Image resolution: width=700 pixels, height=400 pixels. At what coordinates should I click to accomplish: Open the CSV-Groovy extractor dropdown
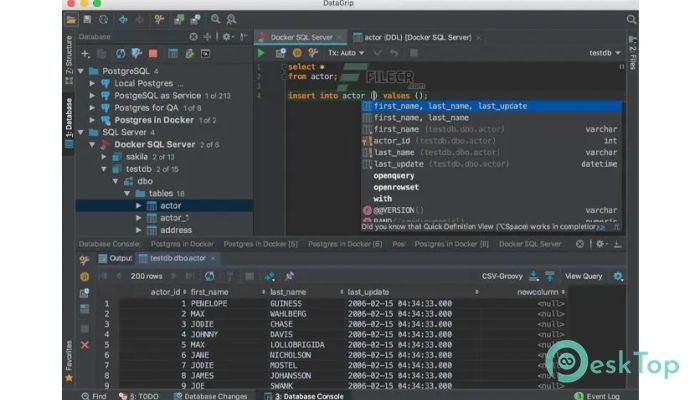tap(502, 276)
